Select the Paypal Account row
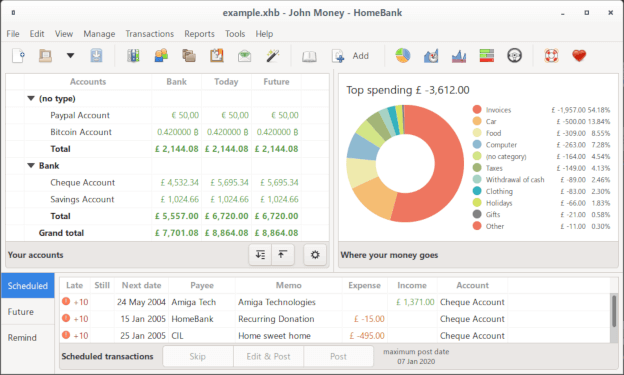 (x=167, y=115)
